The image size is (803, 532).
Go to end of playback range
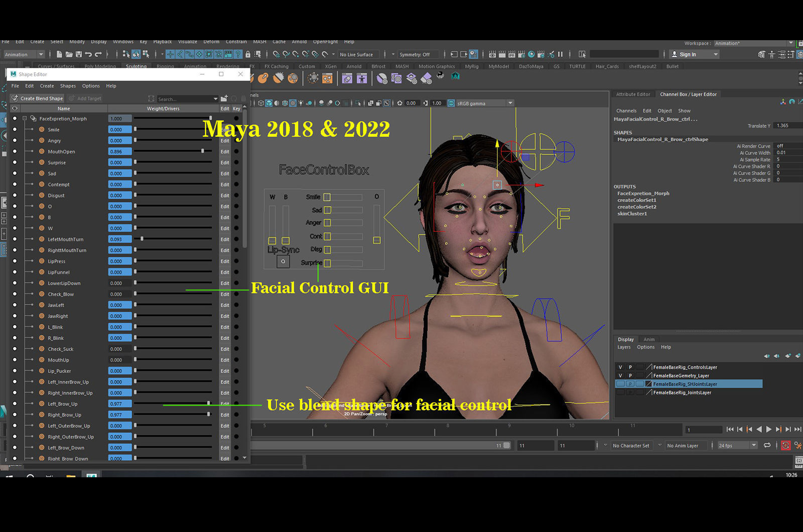pyautogui.click(x=797, y=429)
